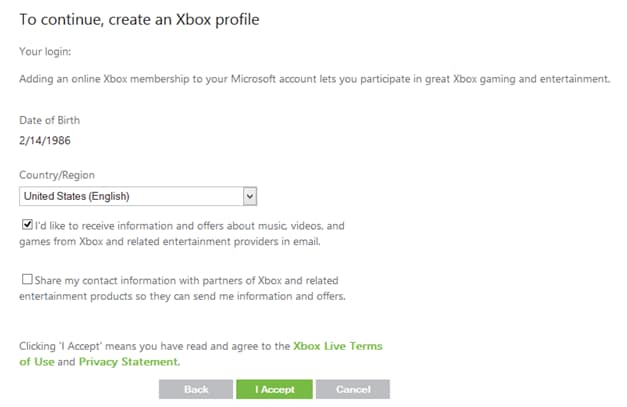Click the Date of Birth label
Image resolution: width=627 pixels, height=407 pixels.
pyautogui.click(x=49, y=121)
